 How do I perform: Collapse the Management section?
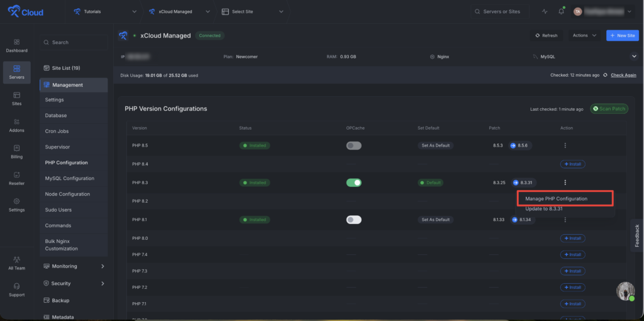tap(74, 85)
